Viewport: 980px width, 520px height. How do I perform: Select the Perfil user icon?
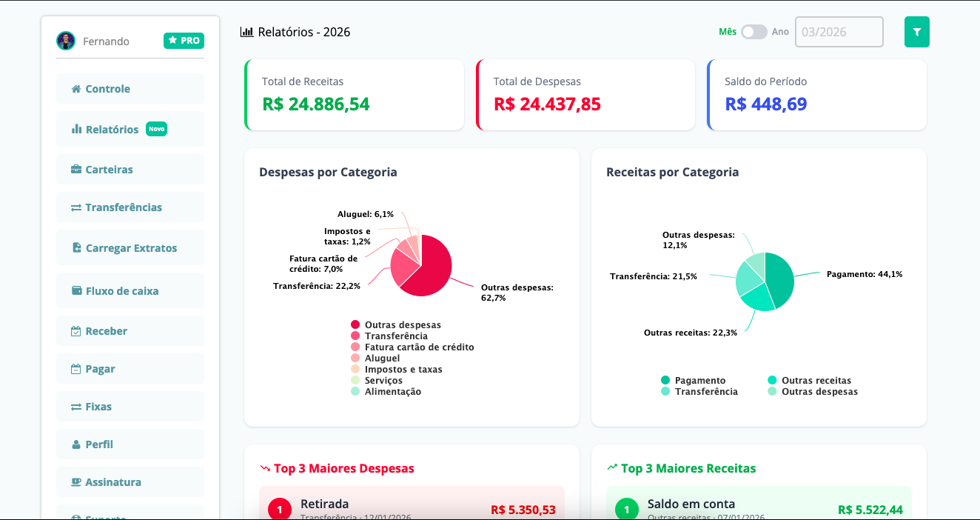[75, 444]
